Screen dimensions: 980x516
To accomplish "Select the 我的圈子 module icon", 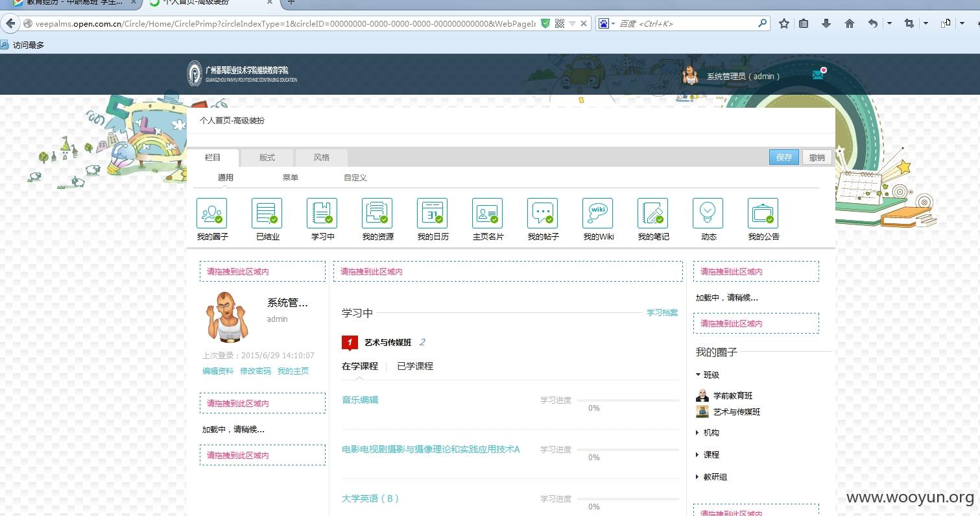I will pyautogui.click(x=212, y=213).
